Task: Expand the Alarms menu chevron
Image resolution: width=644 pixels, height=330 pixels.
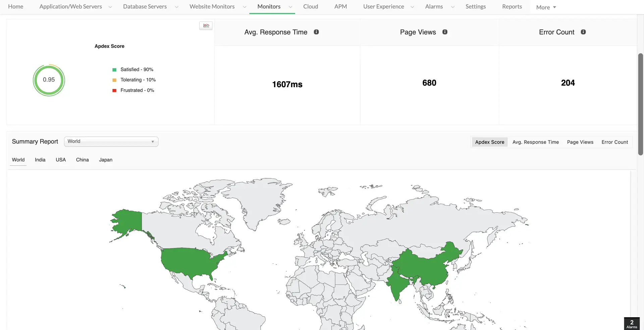Action: pos(452,7)
